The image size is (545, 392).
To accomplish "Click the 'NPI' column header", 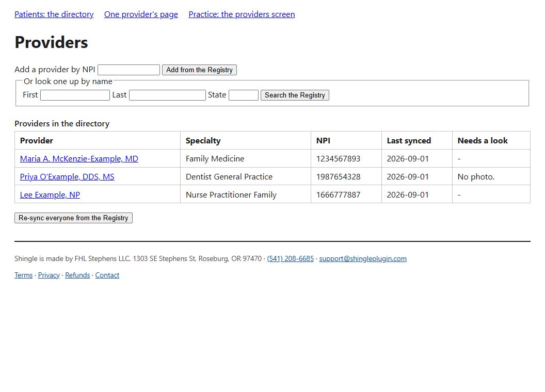I will pos(346,141).
